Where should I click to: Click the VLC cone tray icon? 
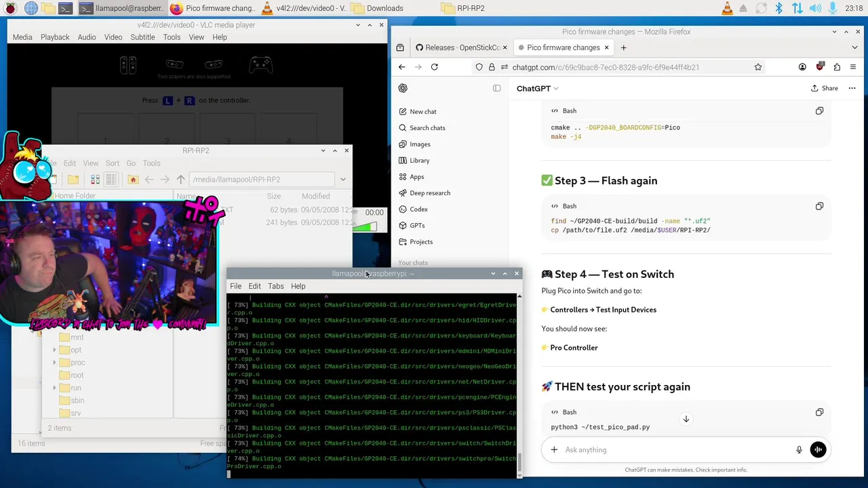coord(727,8)
